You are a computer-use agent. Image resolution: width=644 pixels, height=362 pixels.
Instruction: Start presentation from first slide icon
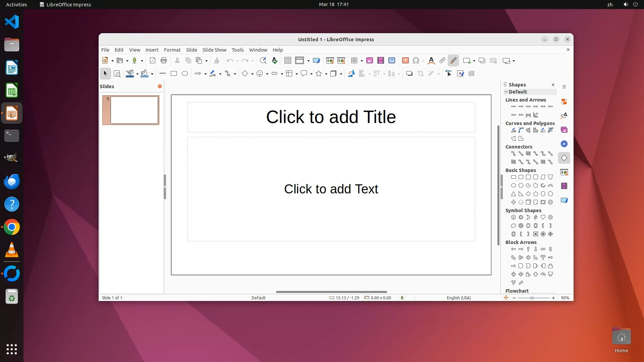[x=330, y=61]
